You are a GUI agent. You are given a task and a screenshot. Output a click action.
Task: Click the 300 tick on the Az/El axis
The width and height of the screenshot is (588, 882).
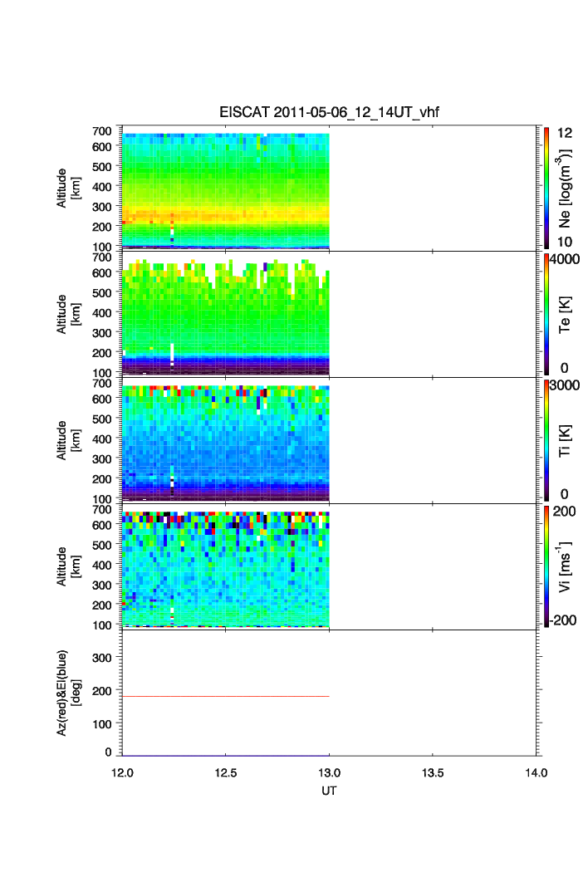point(102,657)
